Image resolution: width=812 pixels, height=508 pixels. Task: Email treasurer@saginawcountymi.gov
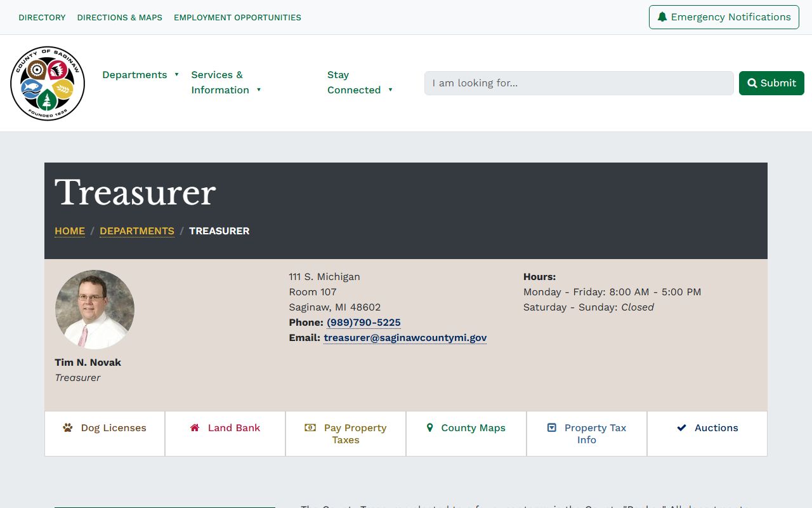(405, 338)
